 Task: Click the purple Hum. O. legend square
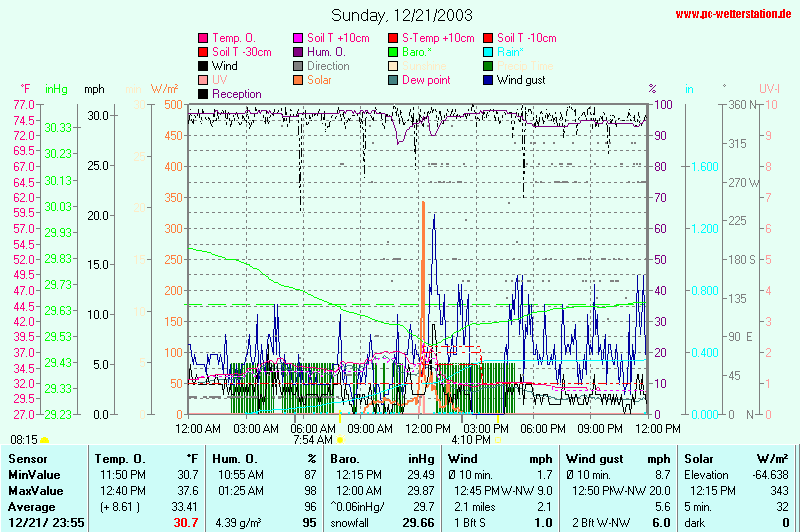pyautogui.click(x=298, y=52)
